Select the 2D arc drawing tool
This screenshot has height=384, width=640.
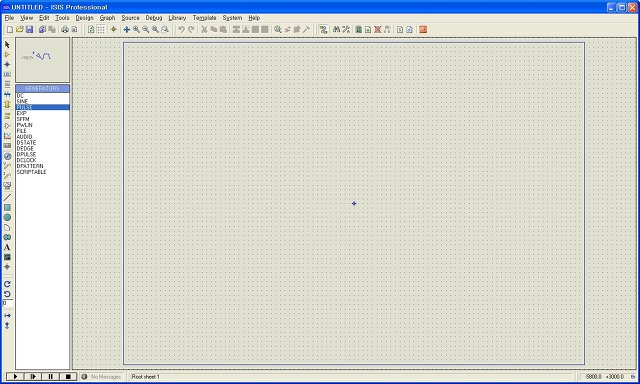pyautogui.click(x=7, y=227)
